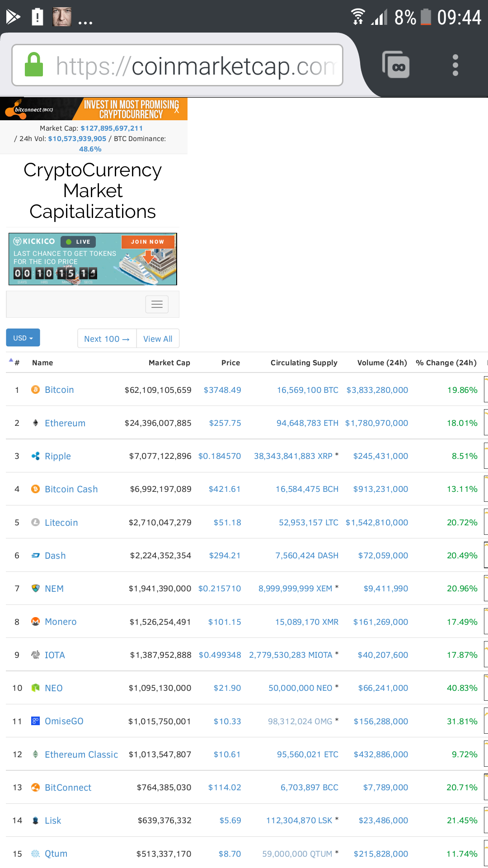
Task: Tap the green secure lock icon
Action: click(34, 65)
